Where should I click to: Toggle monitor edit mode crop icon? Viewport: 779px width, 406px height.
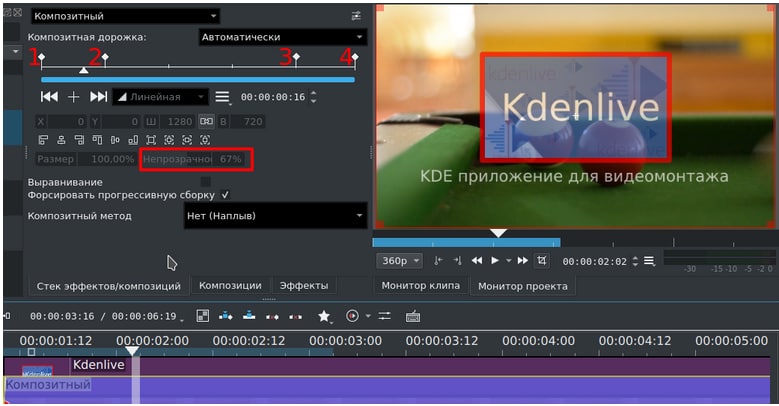pos(542,260)
